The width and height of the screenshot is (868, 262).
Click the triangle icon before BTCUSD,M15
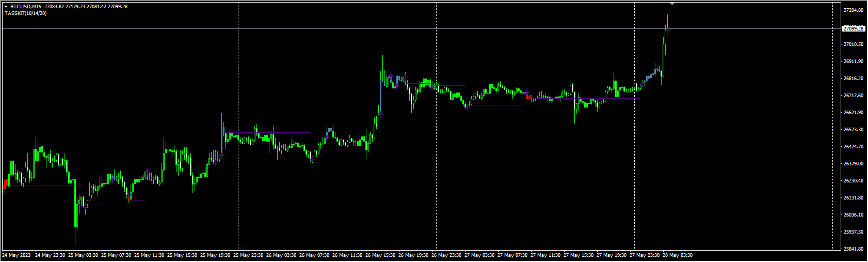6,7
